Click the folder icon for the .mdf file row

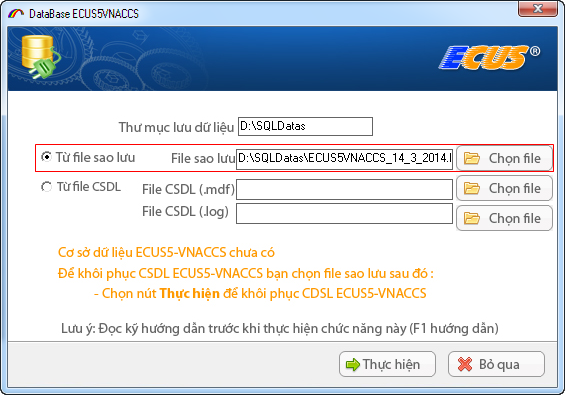[x=472, y=188]
